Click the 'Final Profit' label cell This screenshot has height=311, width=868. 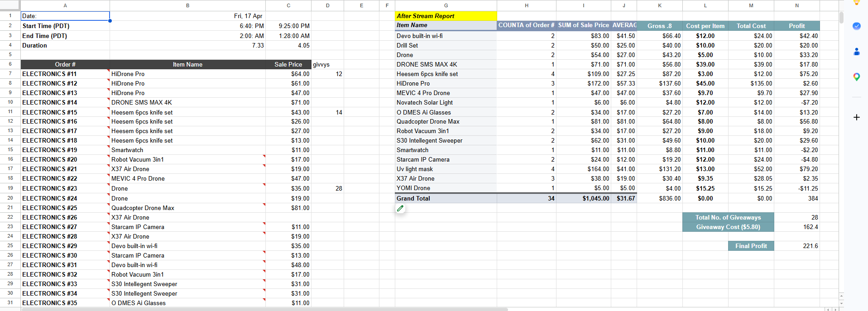click(751, 246)
